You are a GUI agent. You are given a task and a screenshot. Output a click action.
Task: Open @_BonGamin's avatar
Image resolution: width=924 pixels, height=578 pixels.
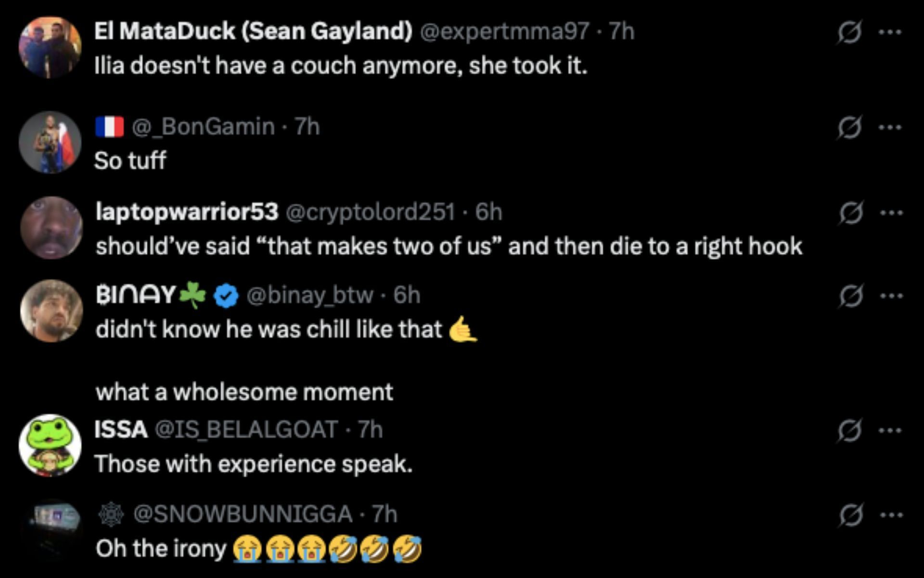click(50, 142)
